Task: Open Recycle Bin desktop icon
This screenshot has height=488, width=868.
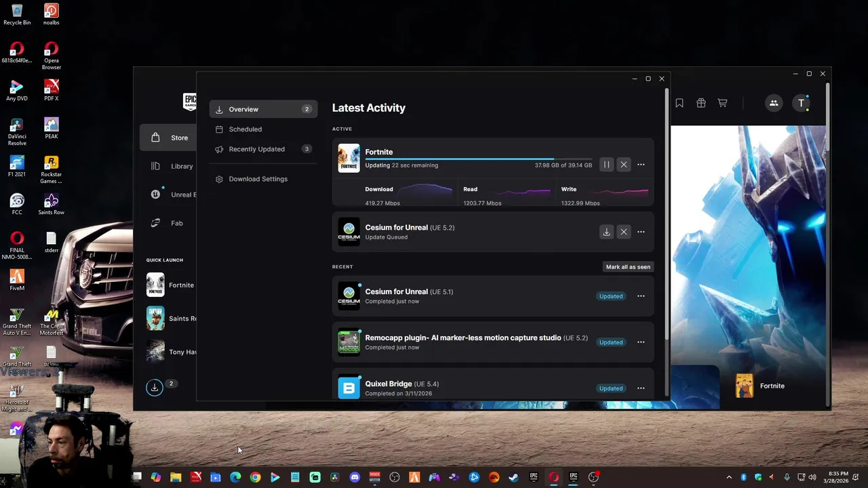Action: [x=17, y=14]
